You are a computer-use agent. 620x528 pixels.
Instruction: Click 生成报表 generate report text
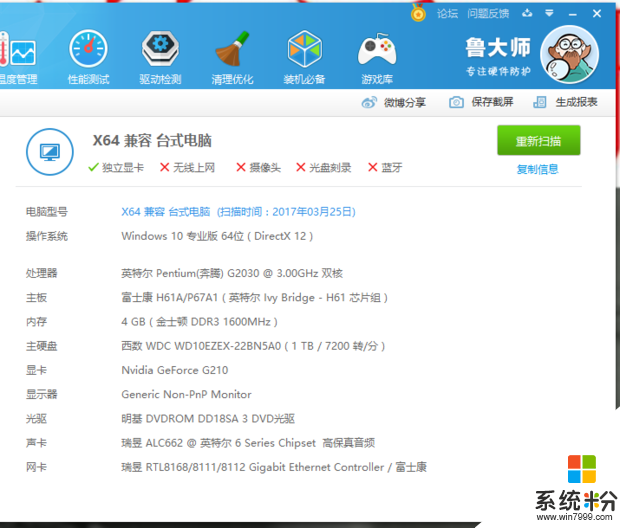point(576,102)
